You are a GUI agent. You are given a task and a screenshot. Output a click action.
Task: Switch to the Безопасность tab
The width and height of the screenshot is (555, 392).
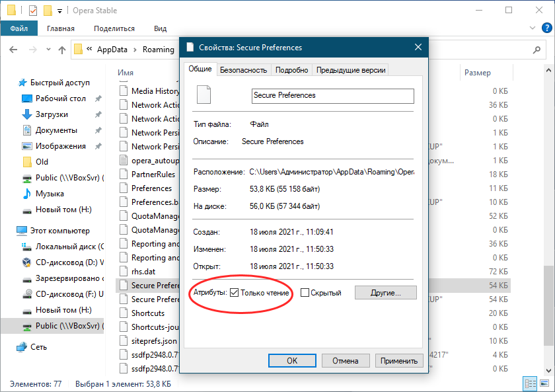[x=243, y=70]
